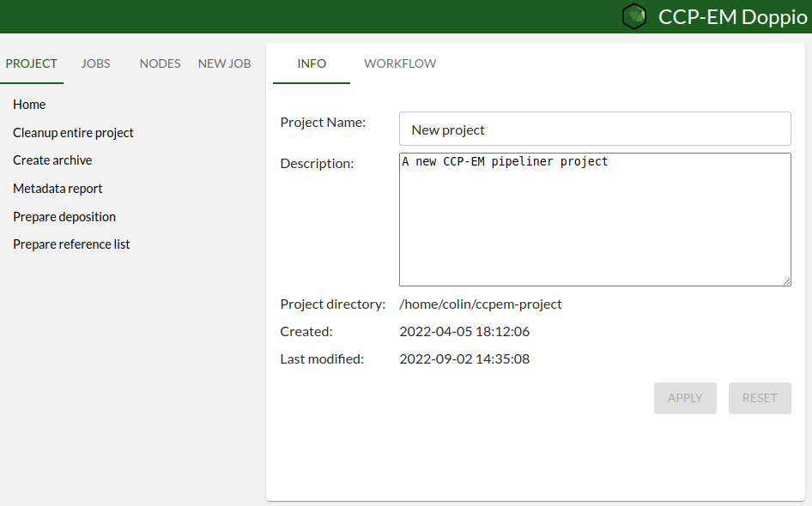Select the PROJECT tab

tap(32, 63)
